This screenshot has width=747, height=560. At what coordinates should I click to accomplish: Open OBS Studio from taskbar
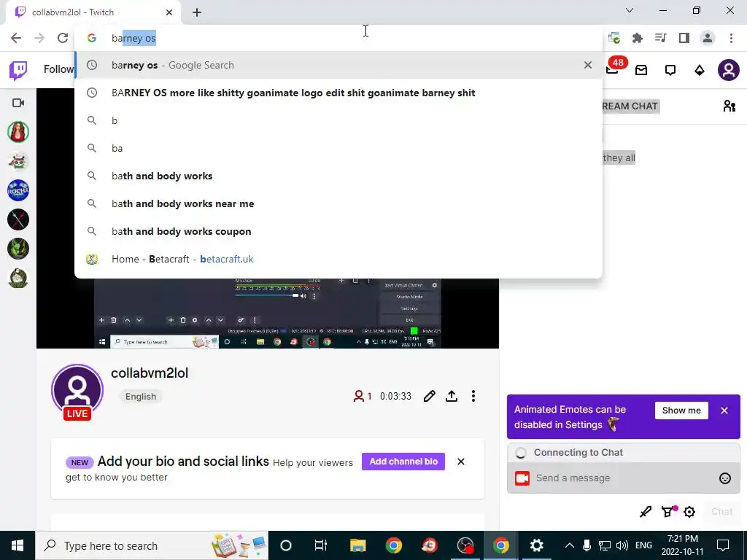point(465,545)
